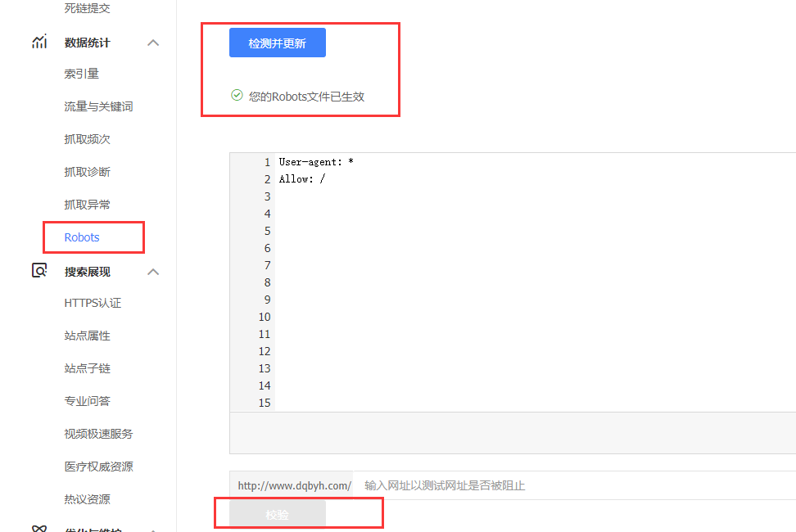Click the 校验 button
This screenshot has width=796, height=532.
click(277, 514)
